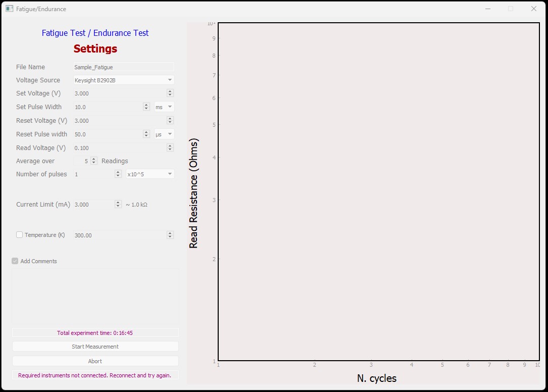Increase Reset Pulse width with up arrow

pyautogui.click(x=146, y=132)
